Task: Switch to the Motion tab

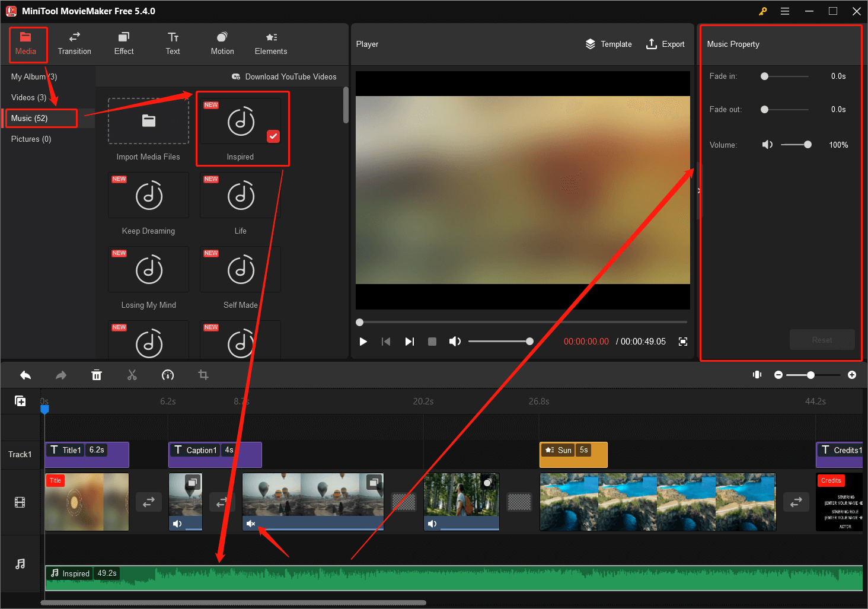Action: pos(222,44)
